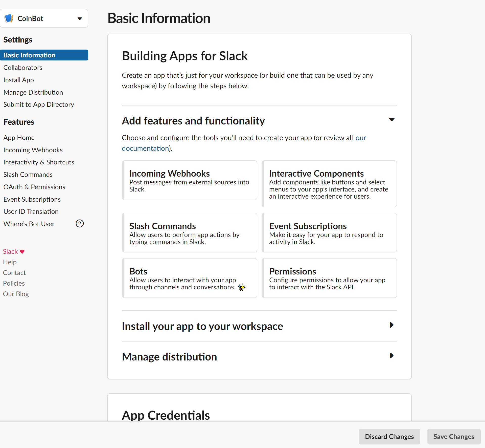Go to OAuth & Permissions page
This screenshot has width=485, height=448.
[34, 187]
